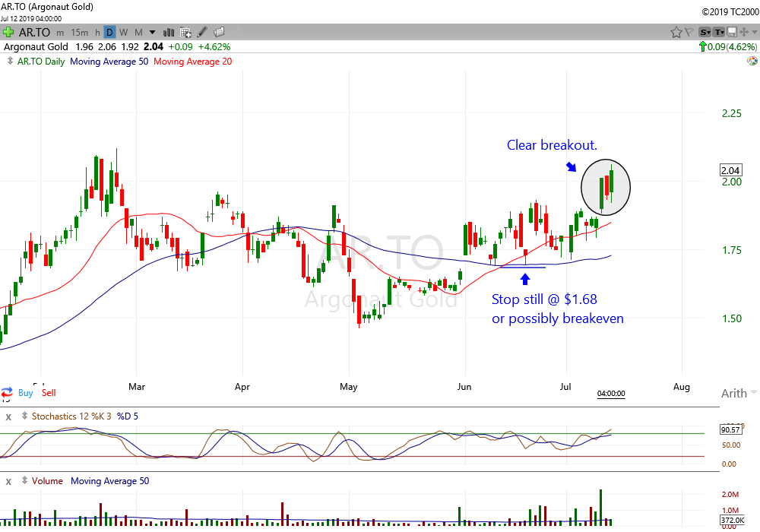The height and width of the screenshot is (532, 760).
Task: Click the 'Jun' date axis label
Action: [464, 387]
